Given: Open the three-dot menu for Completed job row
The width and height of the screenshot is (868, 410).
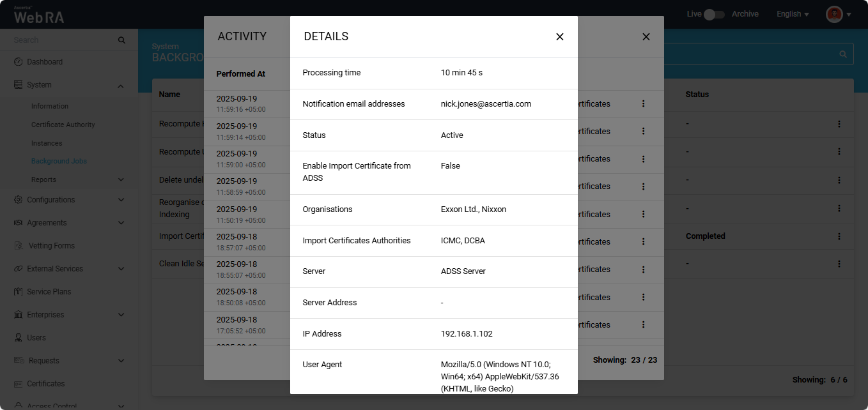Looking at the screenshot, I should point(839,236).
